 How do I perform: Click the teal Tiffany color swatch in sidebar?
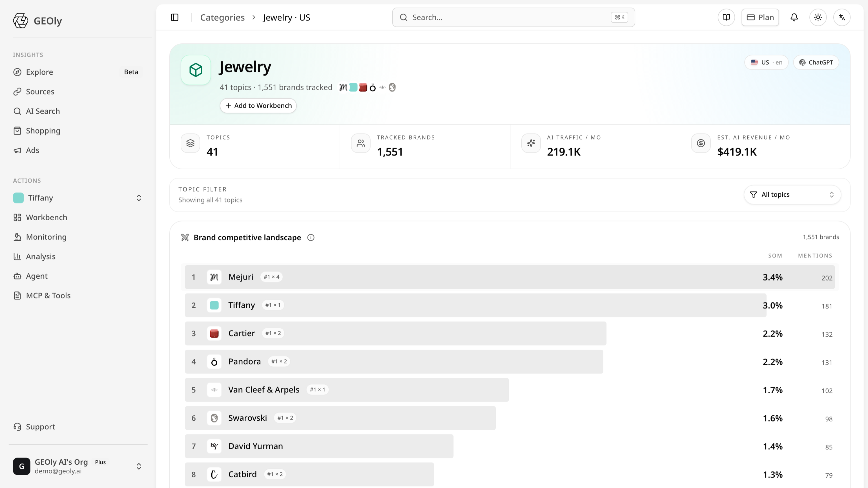pos(19,198)
